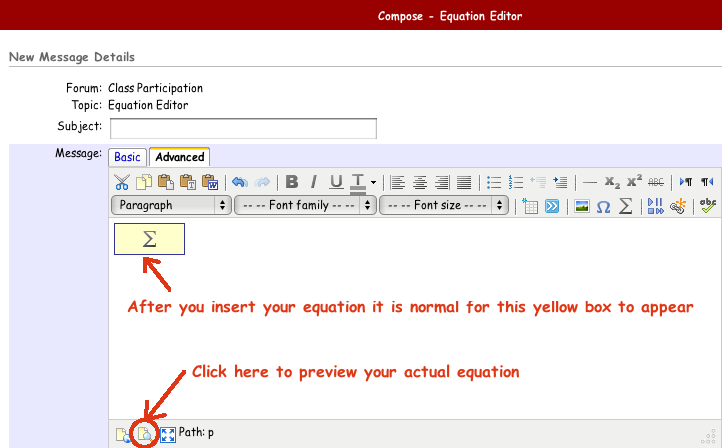Set right-to-left text direction
This screenshot has height=448, width=722.
pyautogui.click(x=707, y=182)
